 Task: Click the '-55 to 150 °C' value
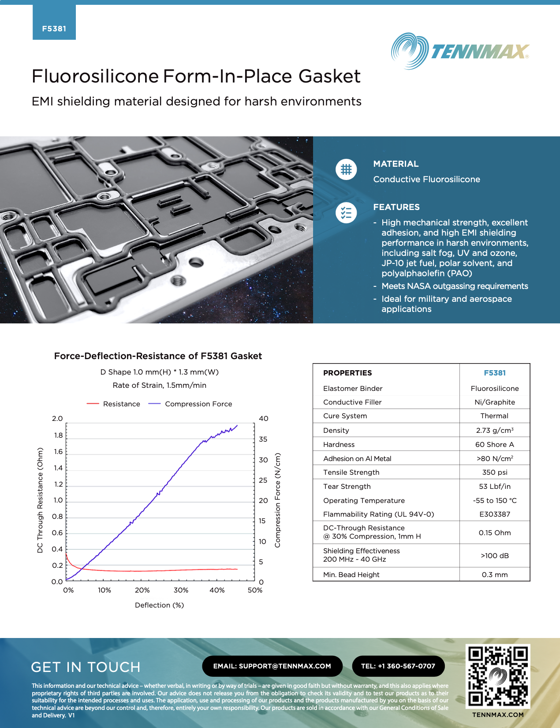pyautogui.click(x=495, y=501)
